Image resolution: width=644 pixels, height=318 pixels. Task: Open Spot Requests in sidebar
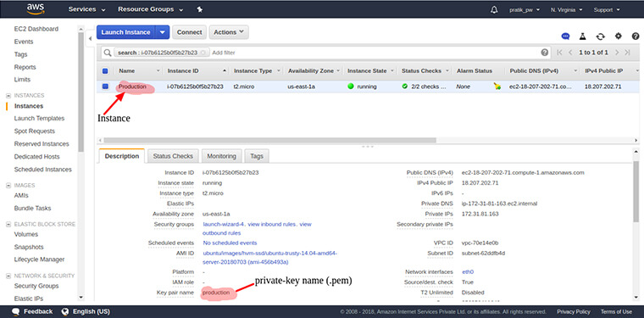pyautogui.click(x=35, y=131)
